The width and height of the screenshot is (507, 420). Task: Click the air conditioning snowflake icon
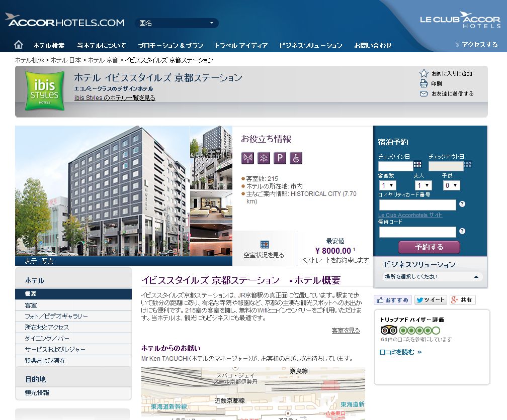264,158
